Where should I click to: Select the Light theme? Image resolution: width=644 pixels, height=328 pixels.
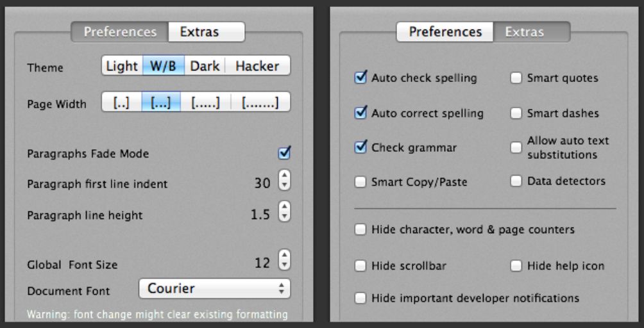(122, 66)
